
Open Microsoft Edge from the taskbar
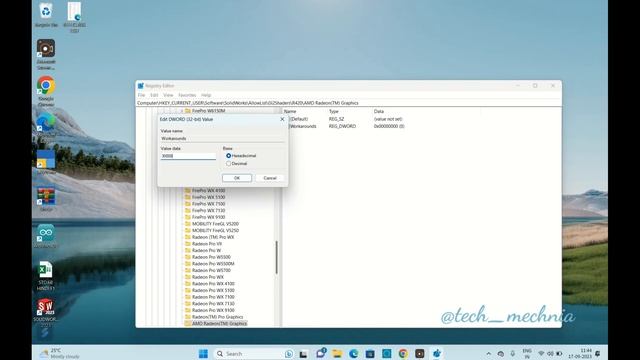(x=353, y=353)
